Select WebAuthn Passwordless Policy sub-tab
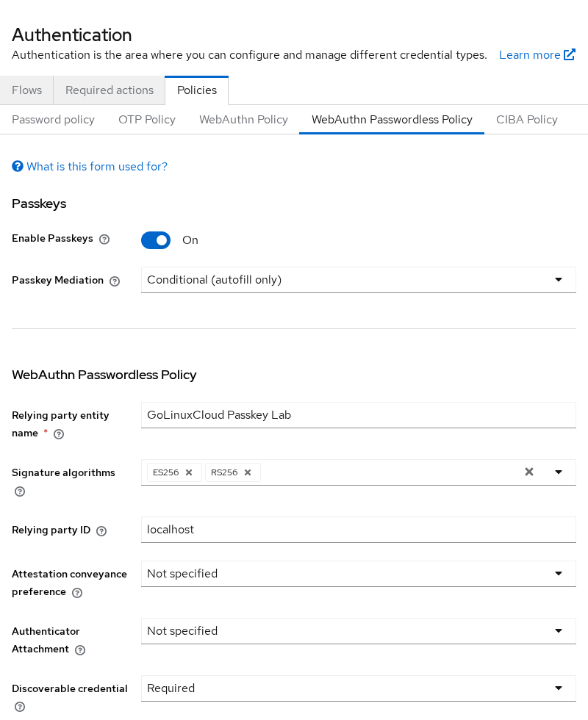Screen dimensions: 588x720 (392, 119)
